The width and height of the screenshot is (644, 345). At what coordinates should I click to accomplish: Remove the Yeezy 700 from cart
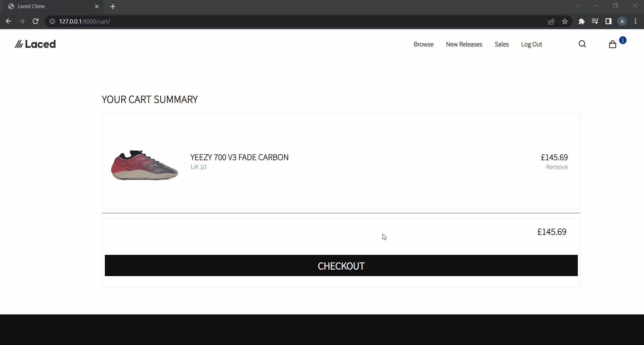[x=557, y=167]
